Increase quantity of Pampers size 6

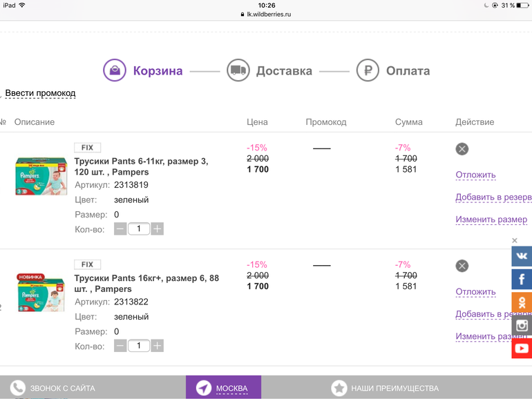pos(158,346)
